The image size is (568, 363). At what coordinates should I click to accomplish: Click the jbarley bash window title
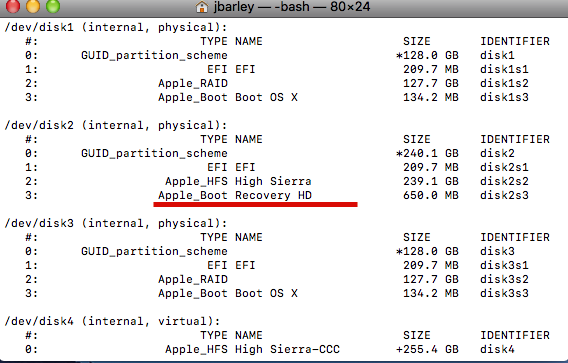292,7
